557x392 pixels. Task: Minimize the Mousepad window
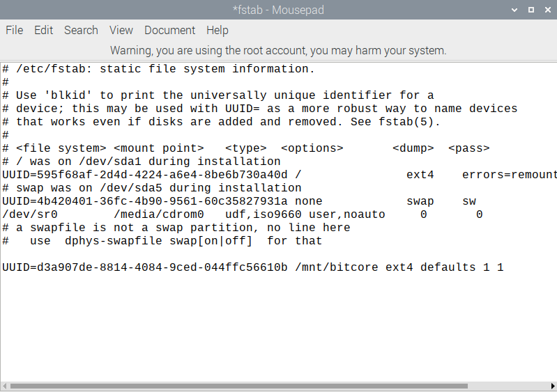514,10
